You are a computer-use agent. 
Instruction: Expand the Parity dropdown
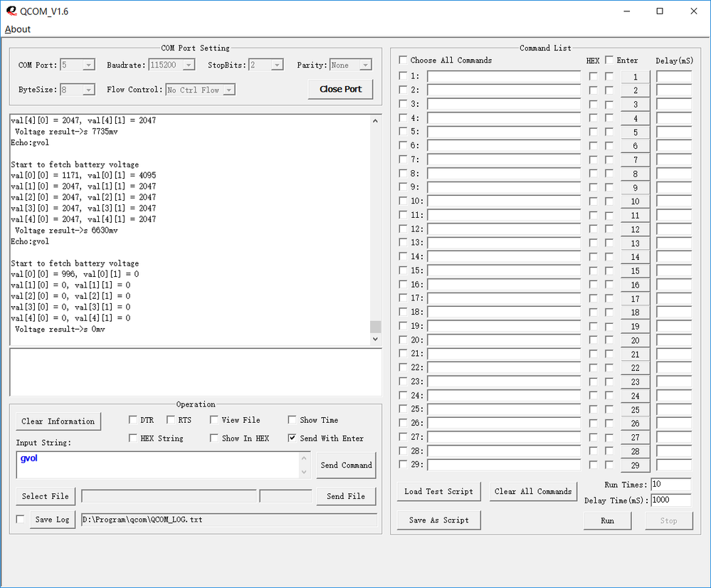[366, 65]
